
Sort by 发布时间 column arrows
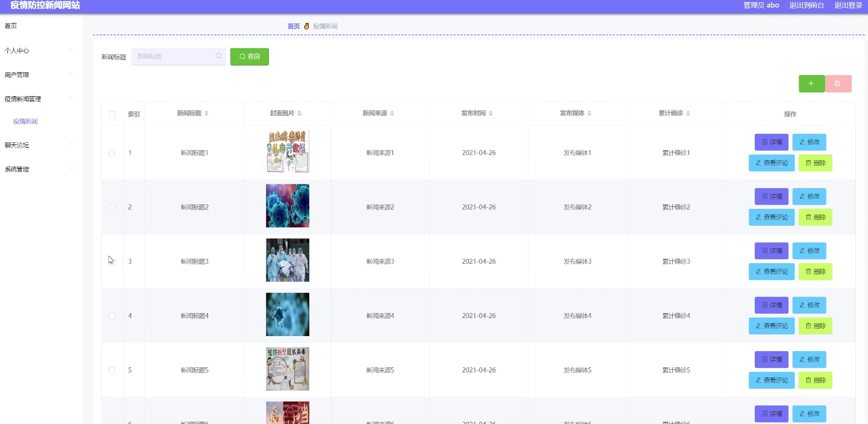(491, 114)
